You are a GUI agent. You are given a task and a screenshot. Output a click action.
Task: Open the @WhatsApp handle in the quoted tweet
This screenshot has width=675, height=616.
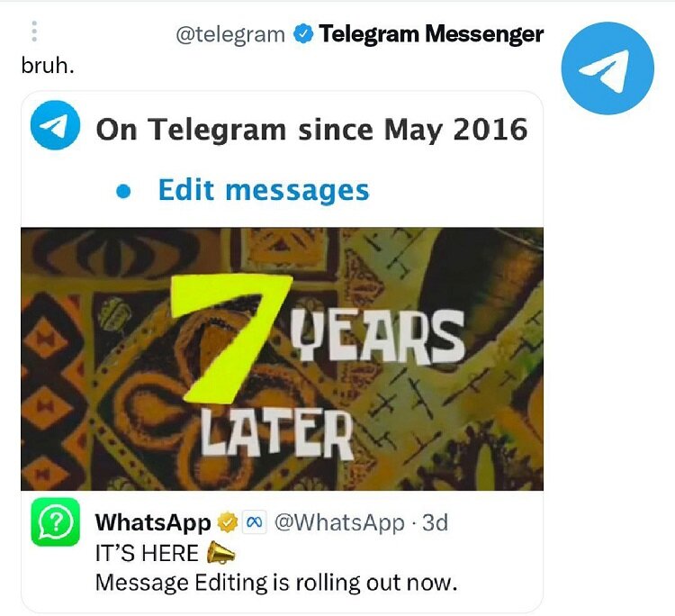coord(339,522)
